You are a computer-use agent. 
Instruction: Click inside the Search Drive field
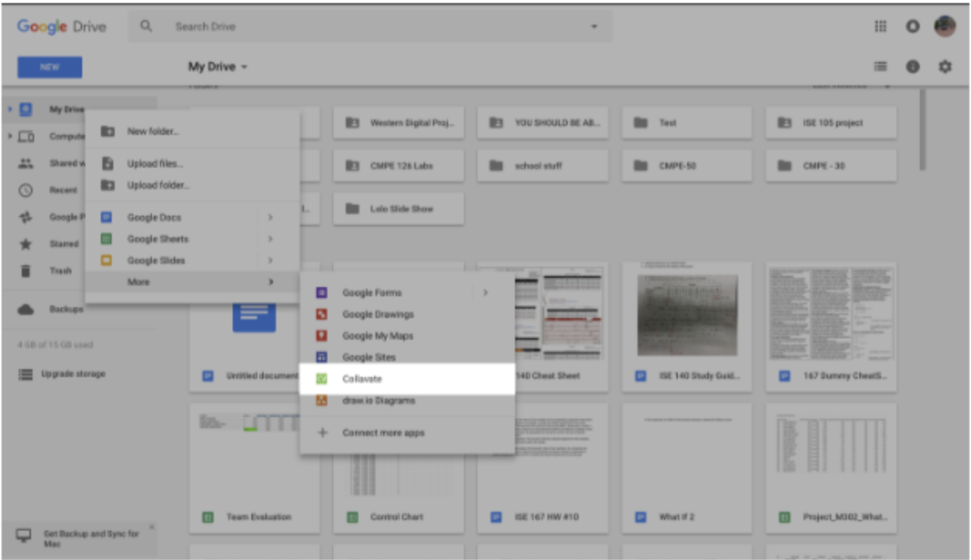tap(371, 26)
